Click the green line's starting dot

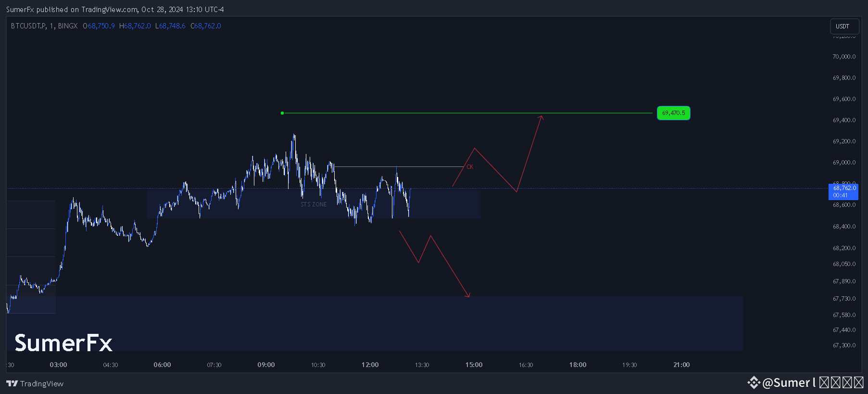(282, 113)
